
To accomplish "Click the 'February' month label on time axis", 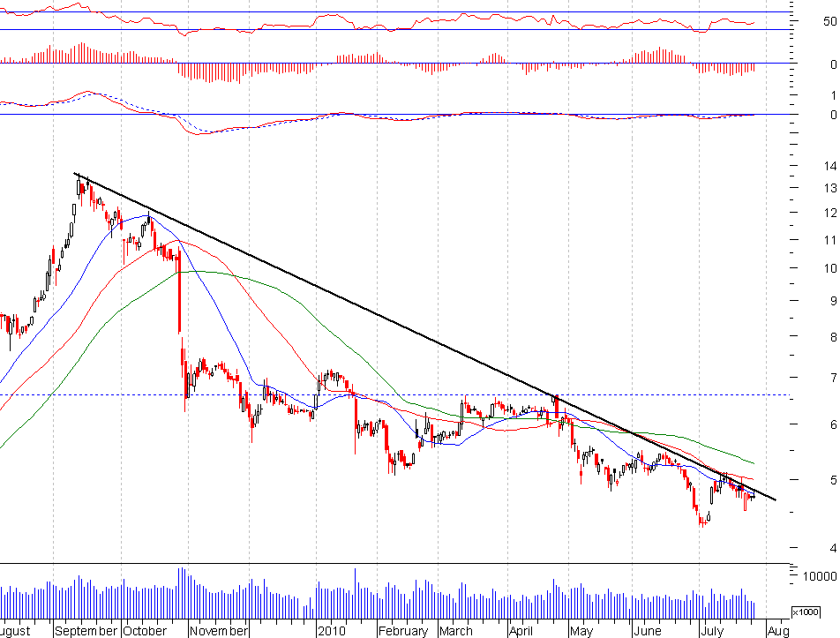I will 403,631.
